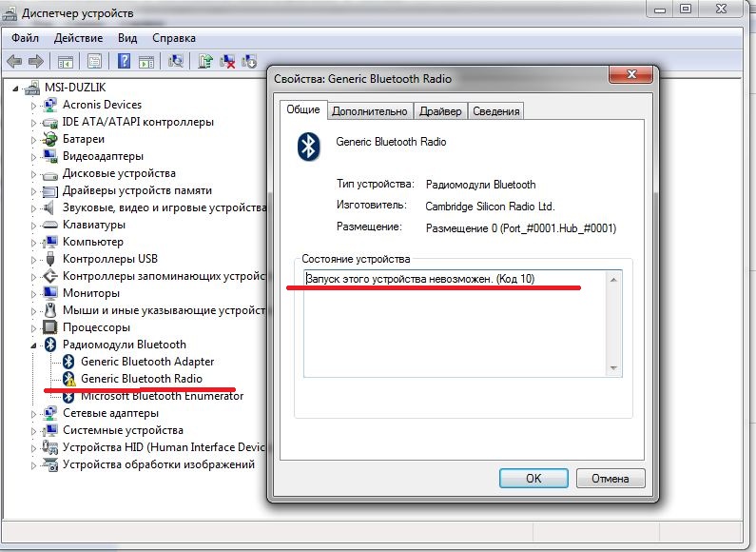This screenshot has width=756, height=552.
Task: Open the Действие menu
Action: [x=78, y=38]
